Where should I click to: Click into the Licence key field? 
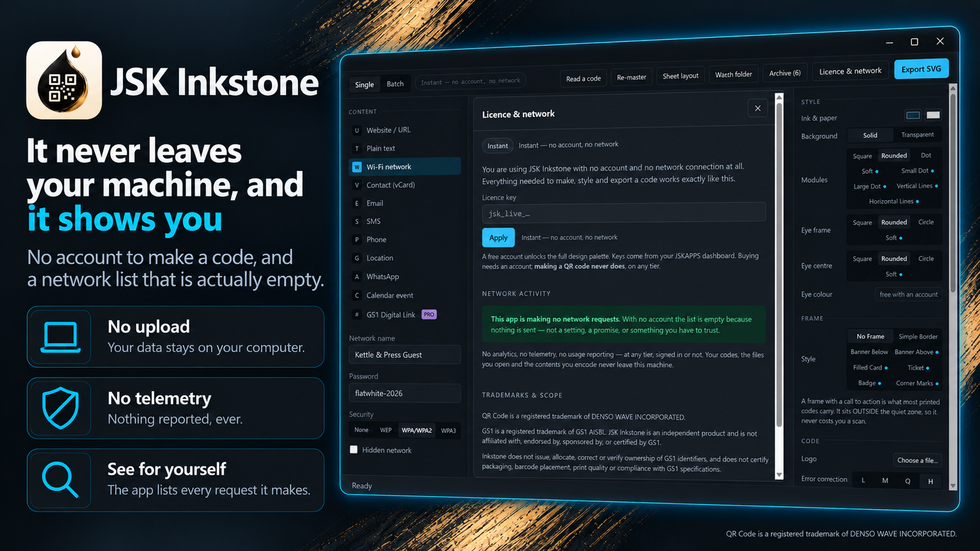pyautogui.click(x=624, y=212)
